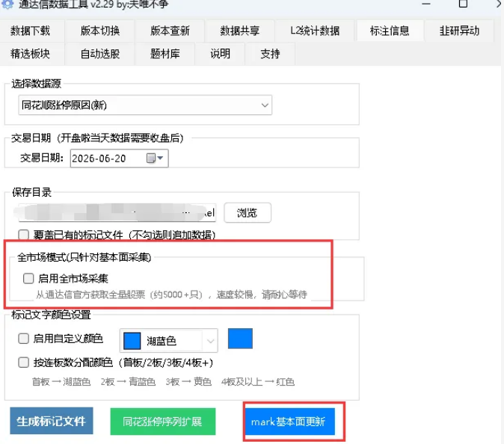
Task: Show the 说明 tab
Action: point(220,54)
